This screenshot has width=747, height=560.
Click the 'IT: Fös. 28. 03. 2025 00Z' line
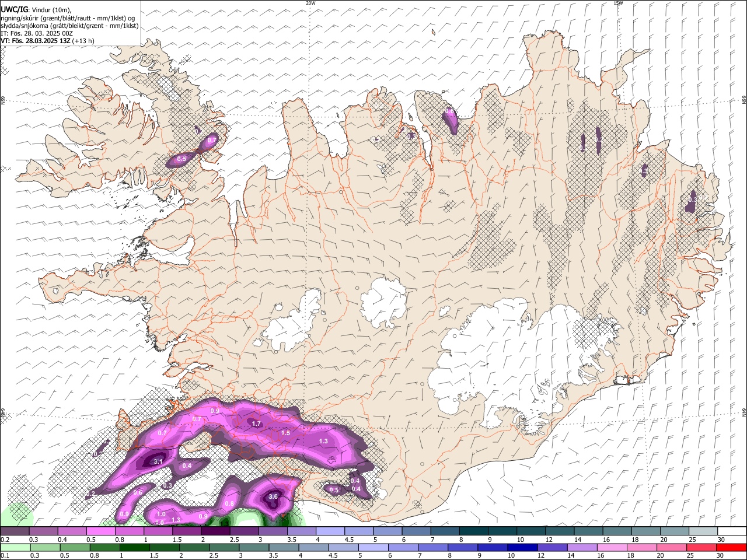click(37, 33)
